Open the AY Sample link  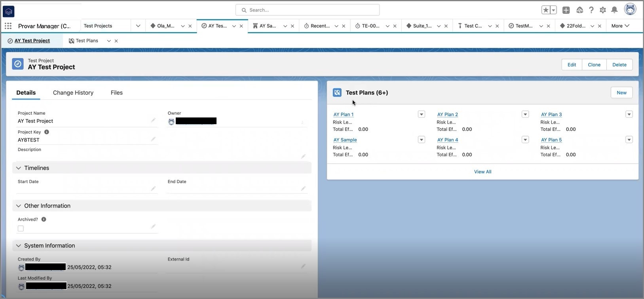(345, 140)
